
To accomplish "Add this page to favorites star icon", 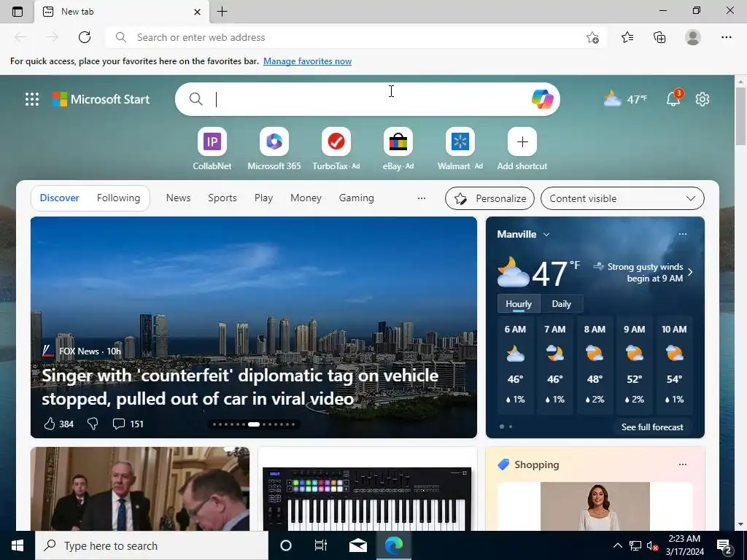I will click(592, 37).
